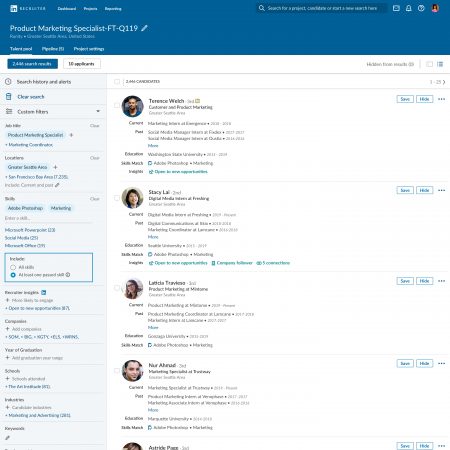
Task: Add another job title with plus icon
Action: (71, 135)
